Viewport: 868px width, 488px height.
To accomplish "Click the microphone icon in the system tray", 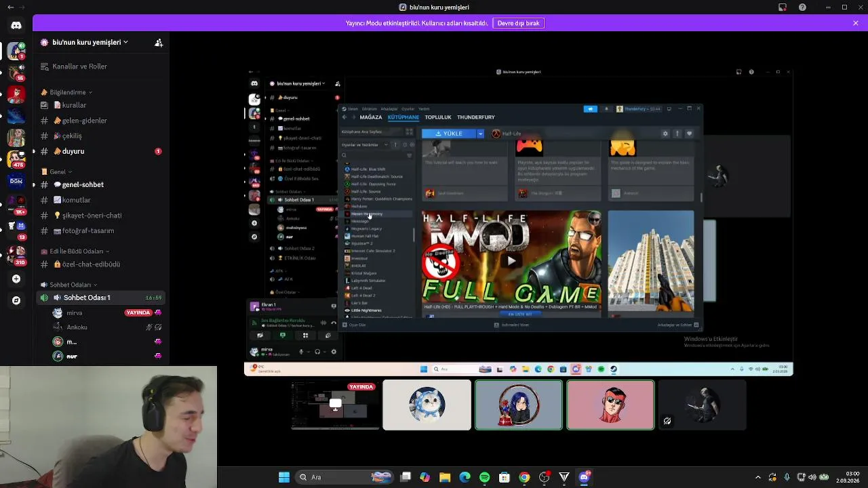I will pyautogui.click(x=787, y=477).
